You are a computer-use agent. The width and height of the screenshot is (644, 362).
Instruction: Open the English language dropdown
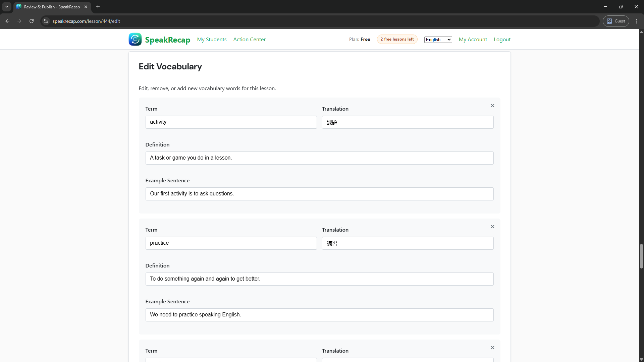tap(438, 40)
